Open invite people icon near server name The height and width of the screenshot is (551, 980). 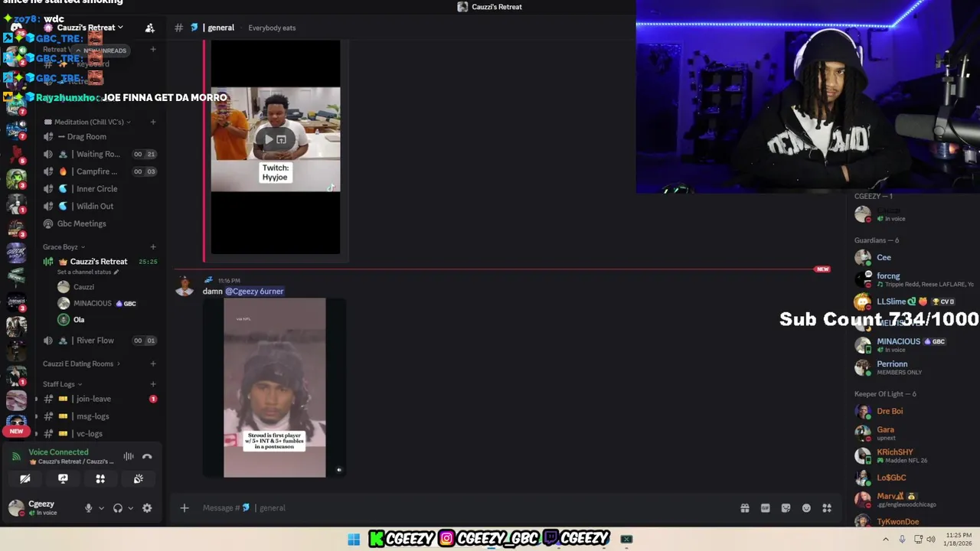(150, 28)
